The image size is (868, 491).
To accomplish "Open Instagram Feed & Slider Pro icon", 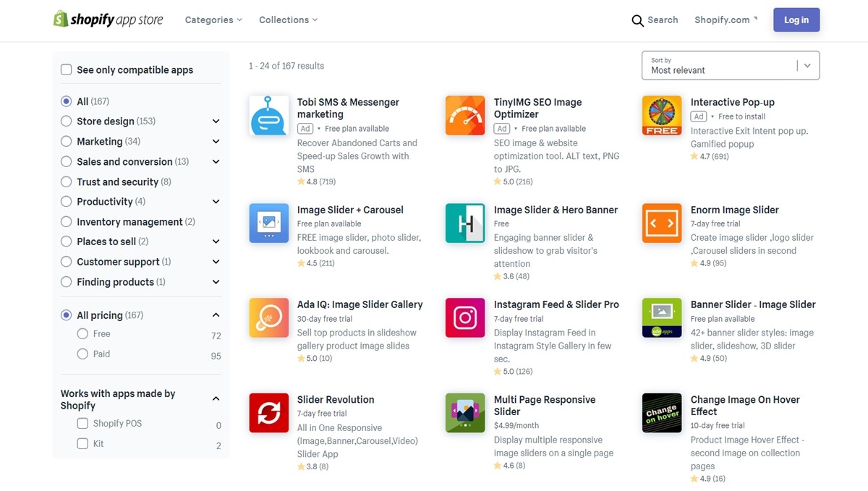I will 465,317.
